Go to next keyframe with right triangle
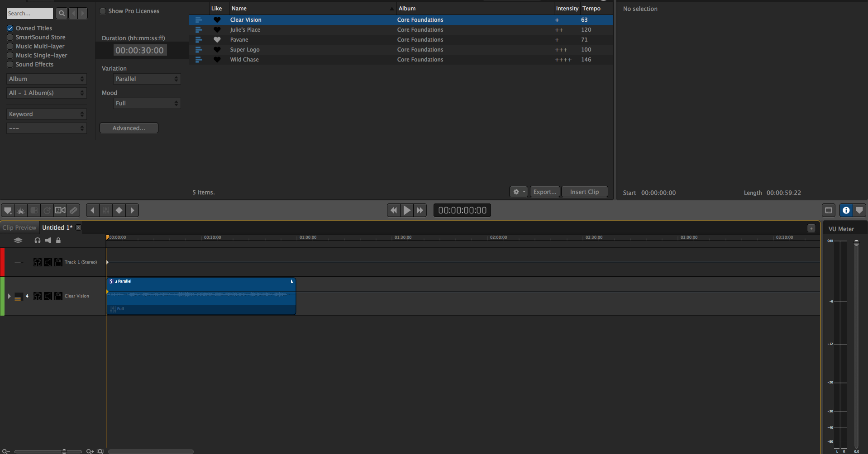 pos(132,210)
